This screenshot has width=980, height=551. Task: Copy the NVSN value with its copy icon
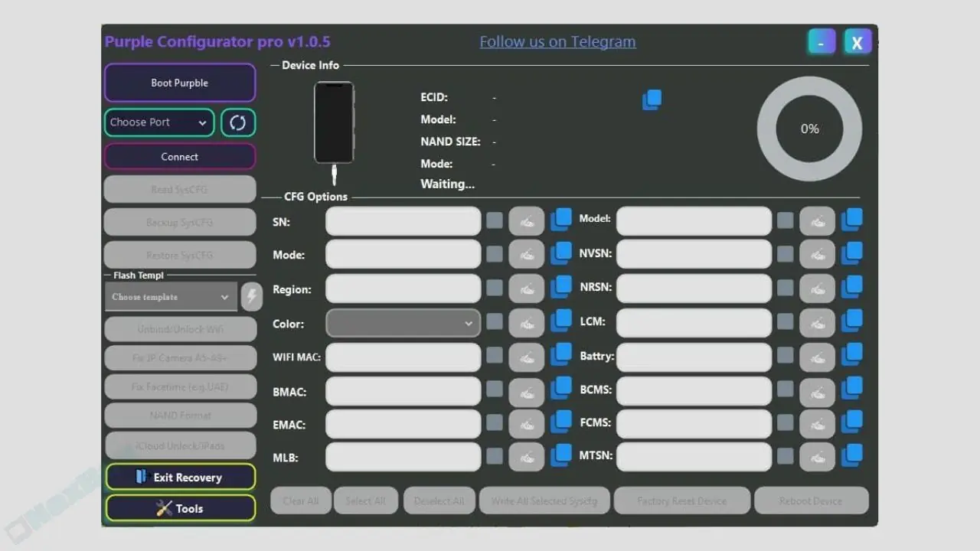tap(851, 253)
